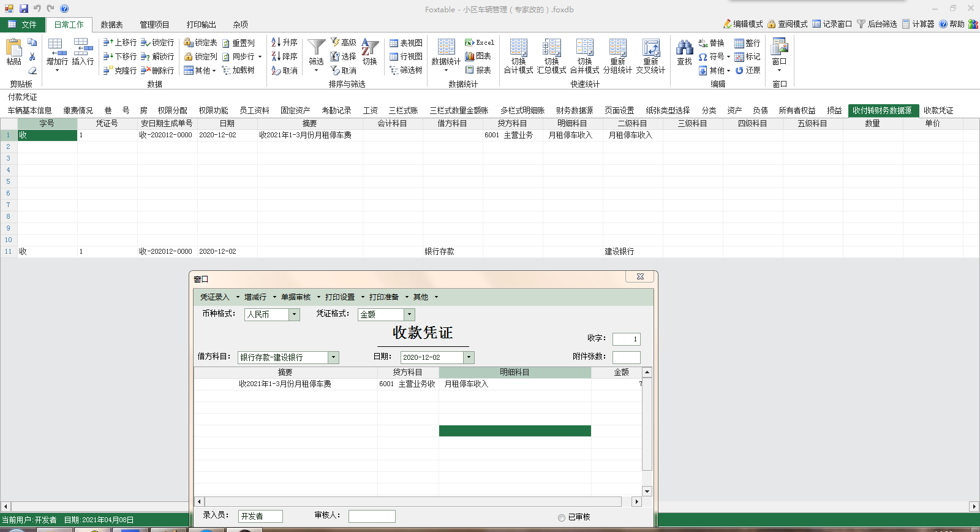The image size is (980, 532).
Task: Select row header 11 in the main table
Action: coord(8,251)
